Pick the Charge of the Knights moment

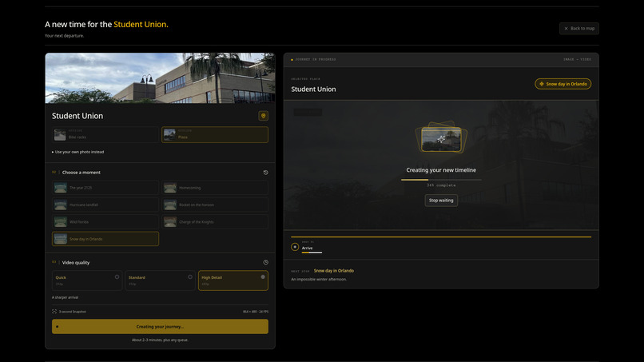coord(215,222)
